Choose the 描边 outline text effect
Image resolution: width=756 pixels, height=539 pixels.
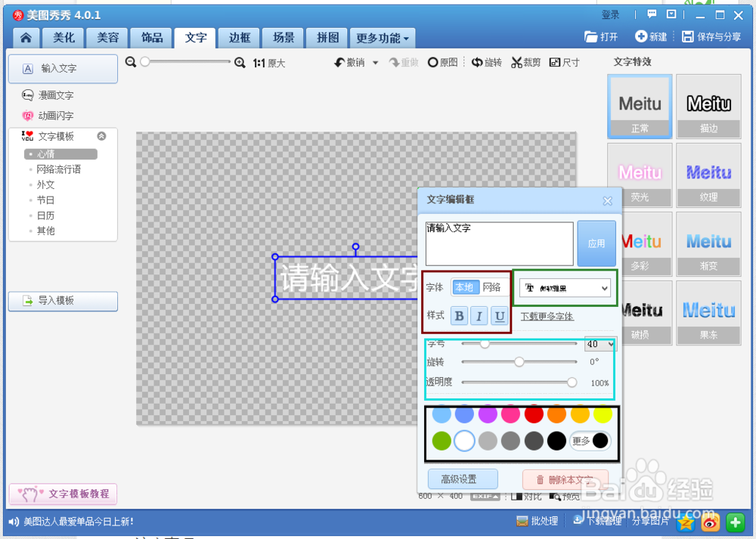[708, 107]
